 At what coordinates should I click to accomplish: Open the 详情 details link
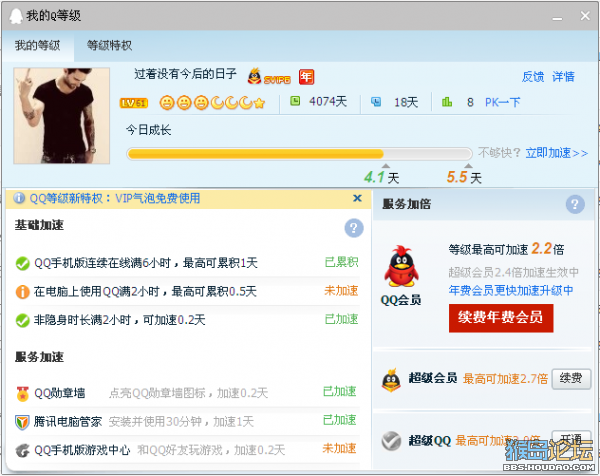(563, 77)
